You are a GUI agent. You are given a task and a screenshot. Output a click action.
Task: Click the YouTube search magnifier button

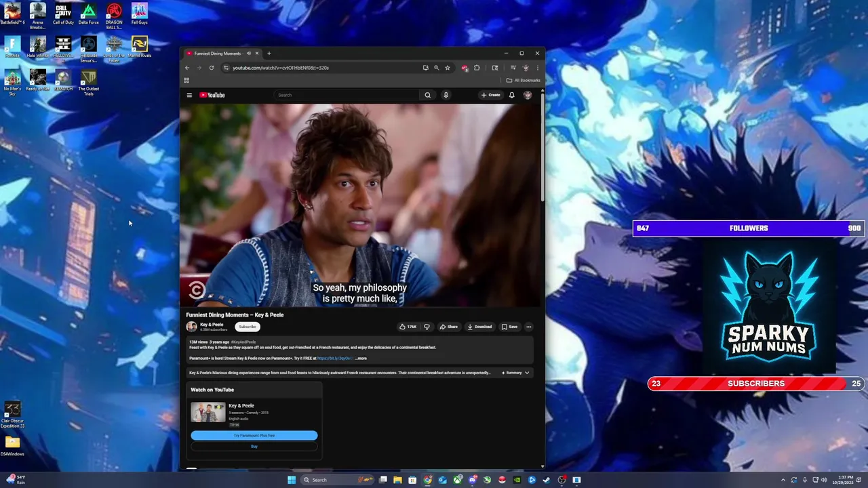[x=427, y=95]
